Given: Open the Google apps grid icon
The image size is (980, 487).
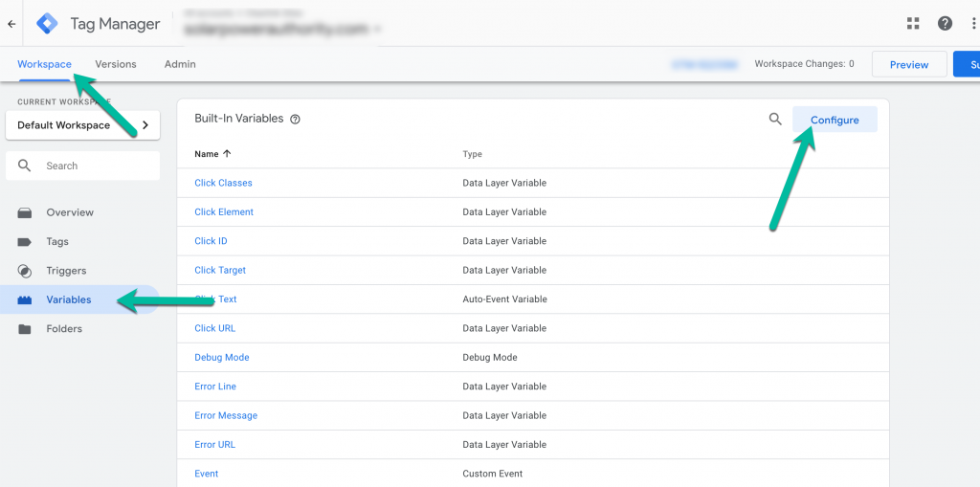Looking at the screenshot, I should (913, 24).
